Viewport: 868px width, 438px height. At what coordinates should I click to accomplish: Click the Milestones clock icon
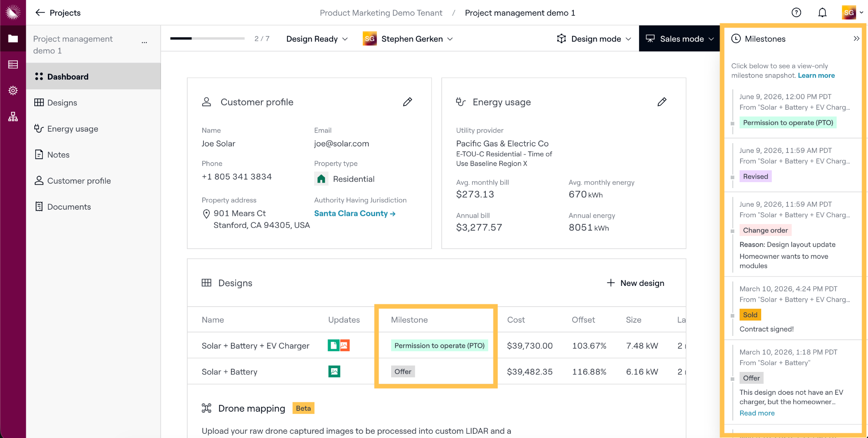point(736,39)
